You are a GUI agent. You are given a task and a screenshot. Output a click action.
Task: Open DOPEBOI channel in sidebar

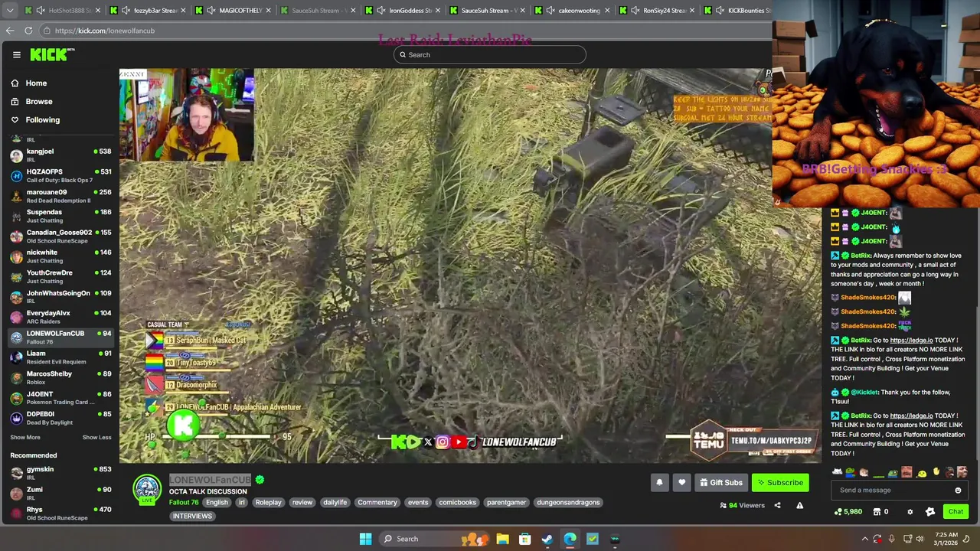[60, 418]
